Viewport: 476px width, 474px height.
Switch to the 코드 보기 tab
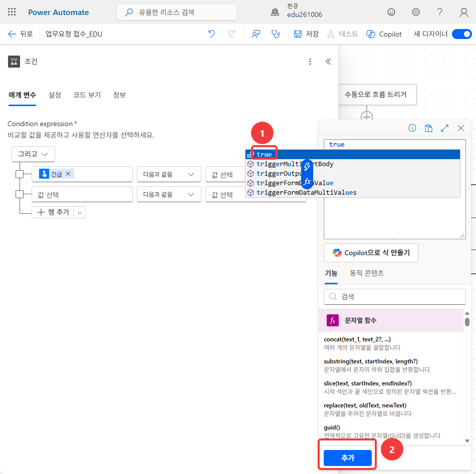[x=87, y=95]
